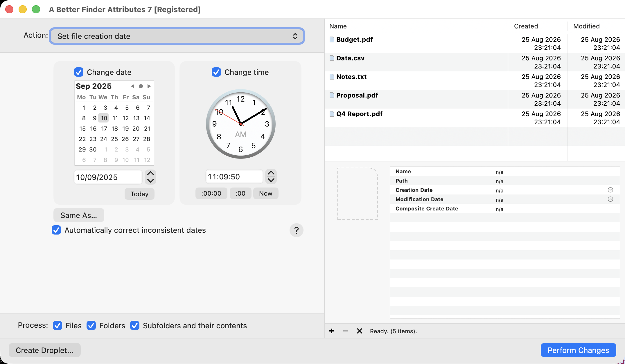625x364 pixels.
Task: Decrement the date with stepper down arrow
Action: point(150,181)
